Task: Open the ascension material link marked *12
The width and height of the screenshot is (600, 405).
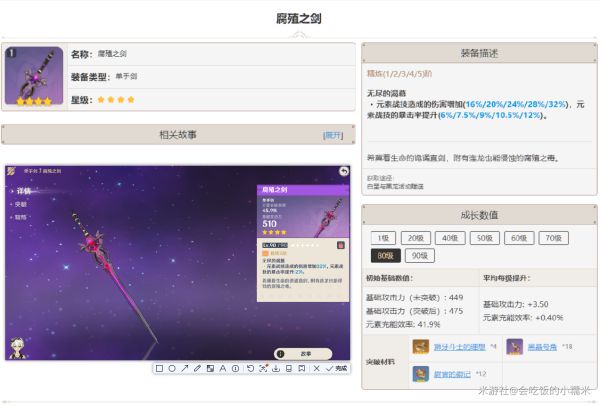Action: pyautogui.click(x=452, y=374)
